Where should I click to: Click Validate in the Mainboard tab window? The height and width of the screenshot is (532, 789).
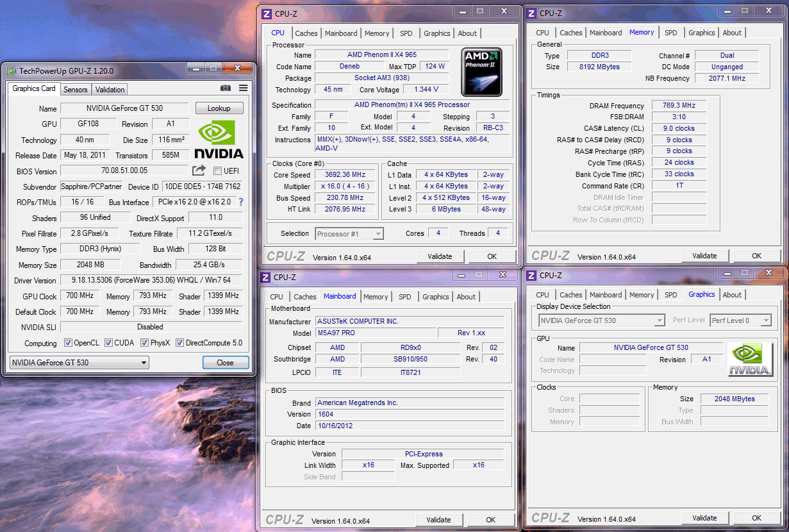pyautogui.click(x=438, y=520)
